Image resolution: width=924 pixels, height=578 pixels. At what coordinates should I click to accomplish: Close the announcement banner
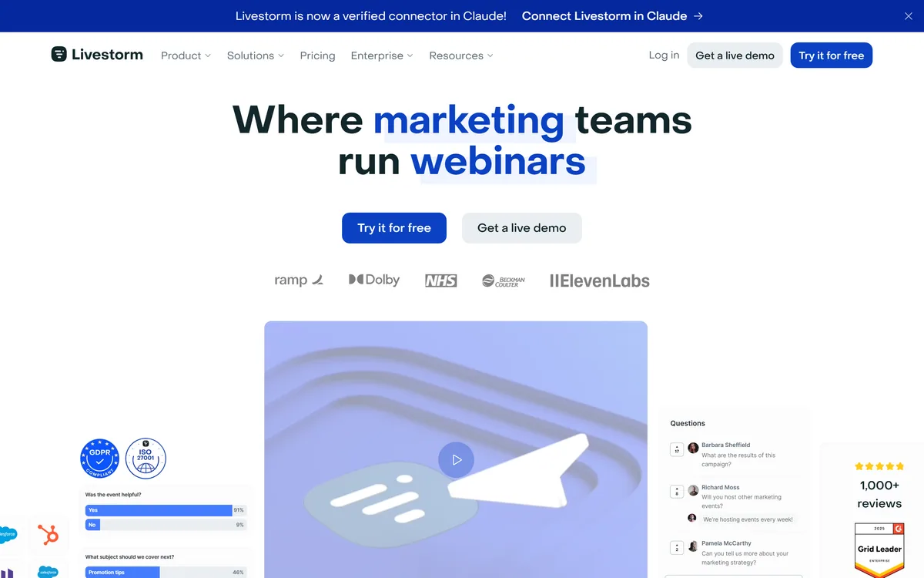click(908, 15)
